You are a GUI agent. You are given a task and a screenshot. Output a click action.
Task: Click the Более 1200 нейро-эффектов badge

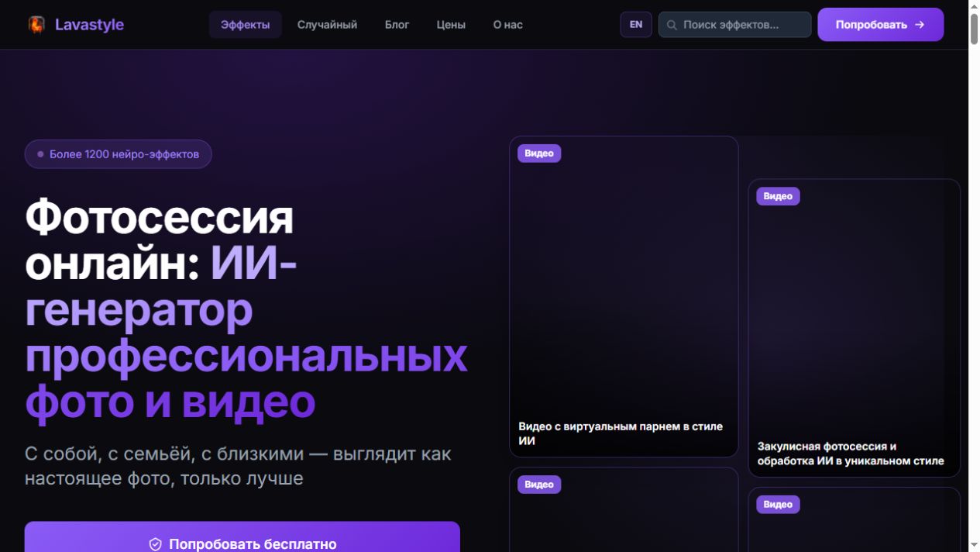[x=119, y=154]
